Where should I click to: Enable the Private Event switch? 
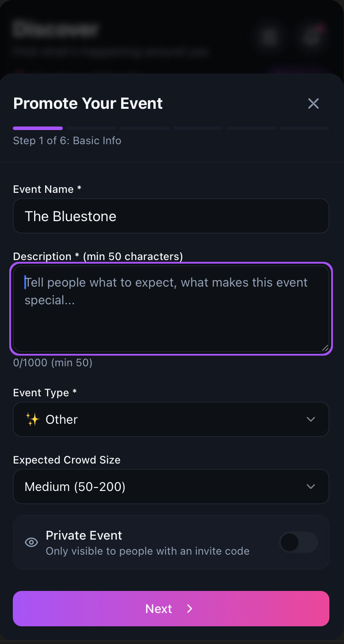click(x=298, y=542)
